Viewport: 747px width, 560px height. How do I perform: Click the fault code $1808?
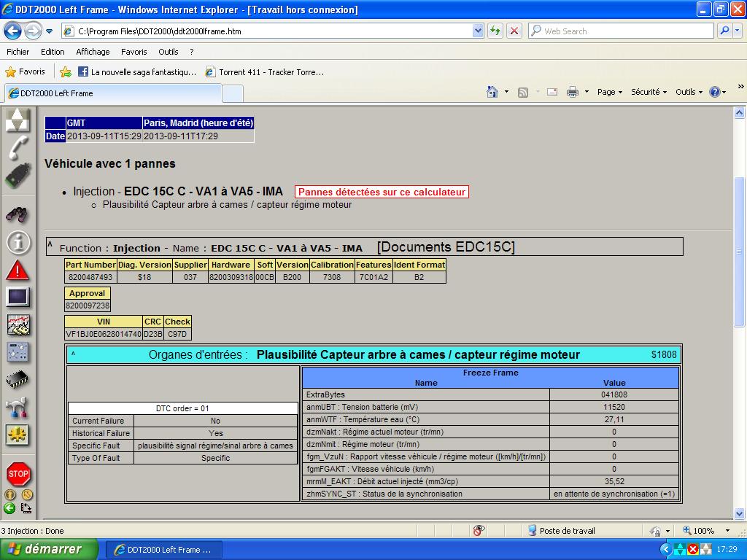pyautogui.click(x=664, y=354)
